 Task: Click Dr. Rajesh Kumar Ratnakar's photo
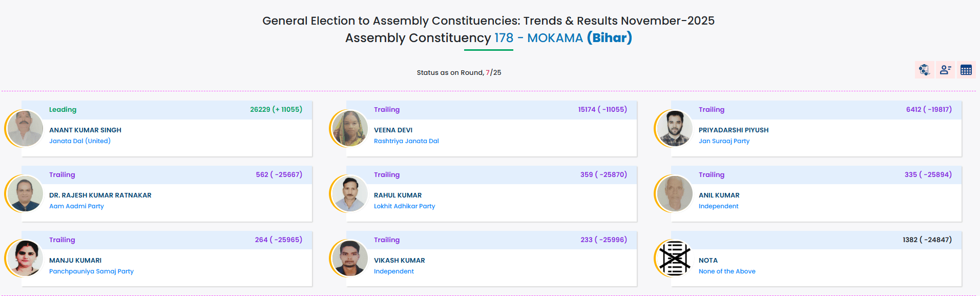point(25,193)
